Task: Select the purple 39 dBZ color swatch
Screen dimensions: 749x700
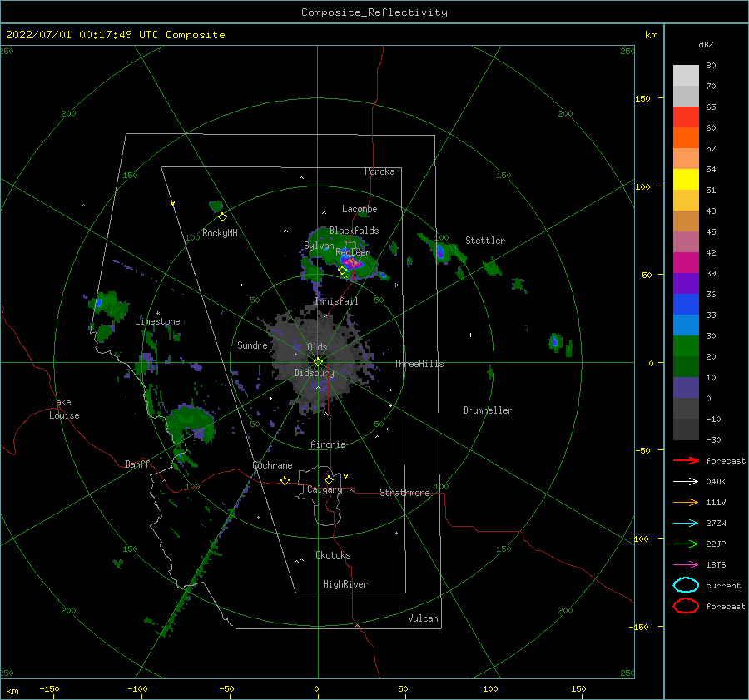Action: 686,284
